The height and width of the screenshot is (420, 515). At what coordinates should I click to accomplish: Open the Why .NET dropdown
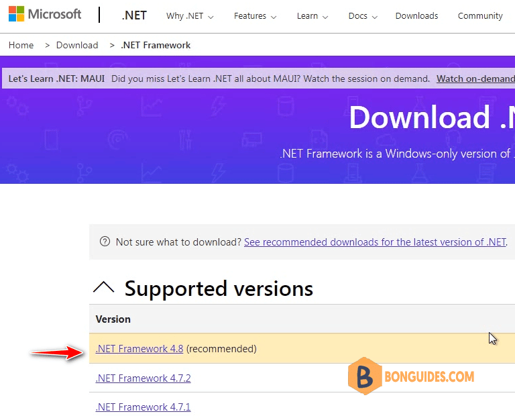point(190,16)
